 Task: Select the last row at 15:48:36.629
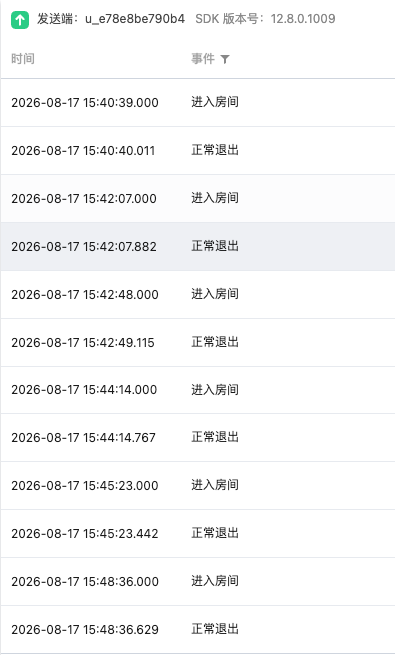pyautogui.click(x=198, y=630)
